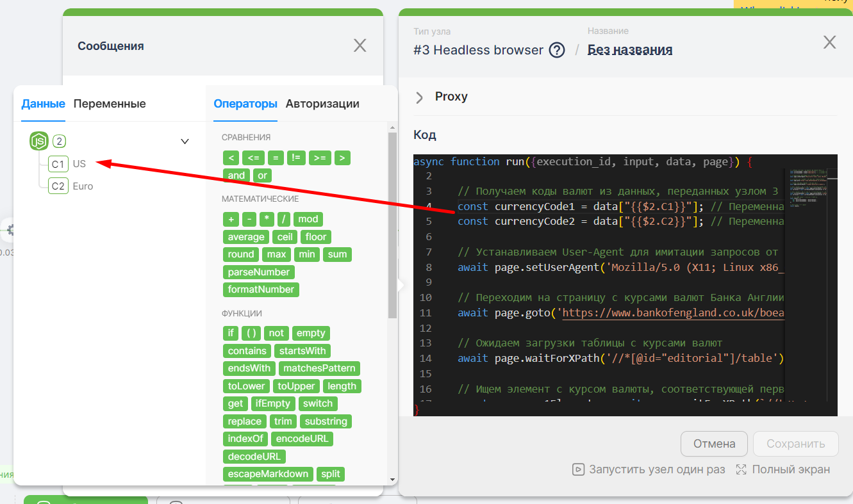Insert the formatNumber function
Viewport: 853px width, 504px height.
click(x=261, y=289)
